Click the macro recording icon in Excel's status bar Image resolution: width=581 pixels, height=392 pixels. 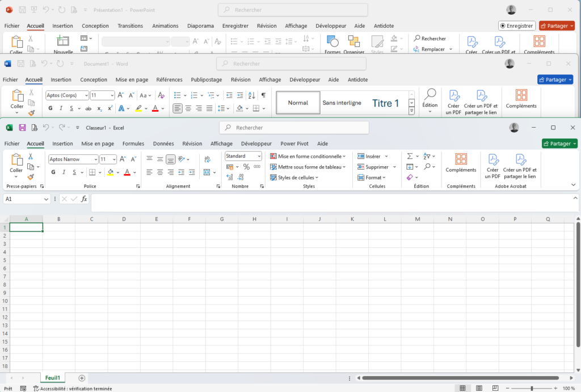(x=23, y=388)
